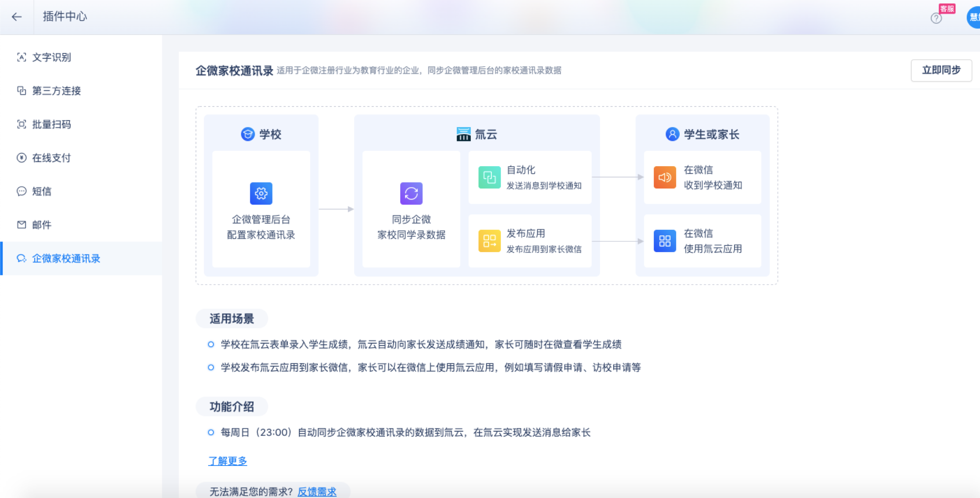The height and width of the screenshot is (498, 980).
Task: Click the blue grid 使用氚云应用 icon
Action: (665, 241)
